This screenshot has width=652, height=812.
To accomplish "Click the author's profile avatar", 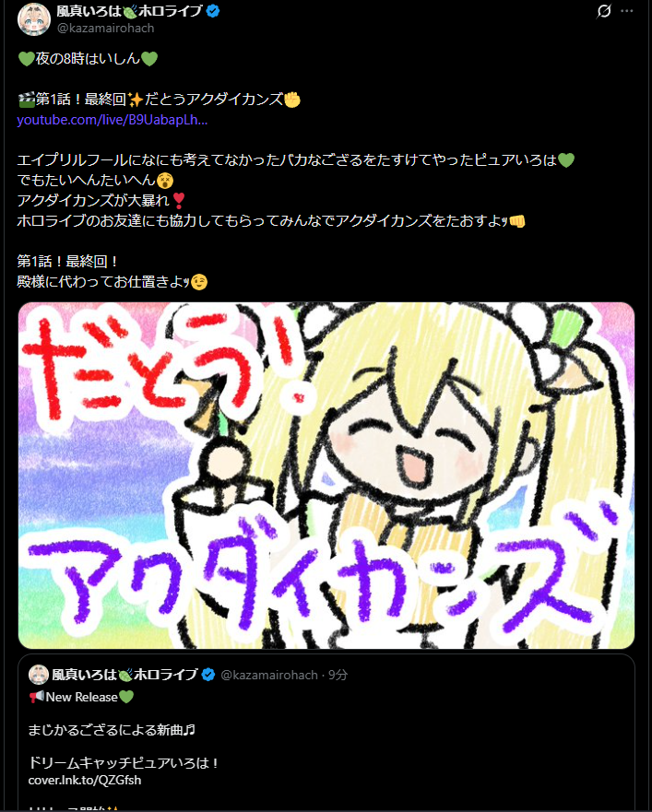I will (x=34, y=19).
